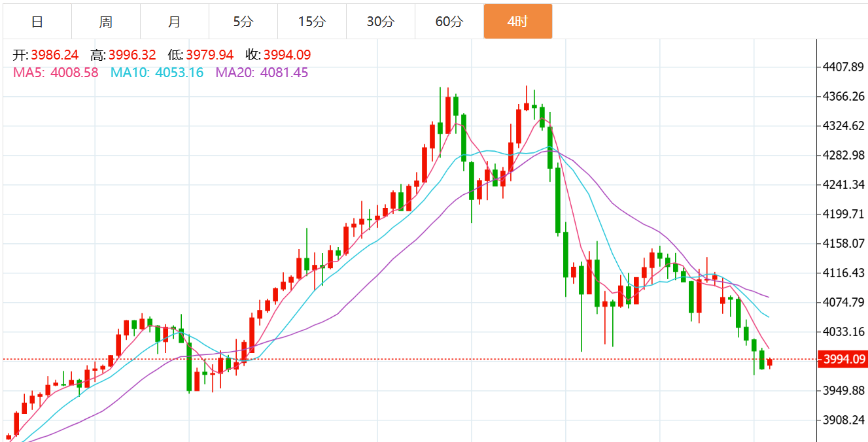
Task: Select the 周 weekly chart tab
Action: [106, 22]
